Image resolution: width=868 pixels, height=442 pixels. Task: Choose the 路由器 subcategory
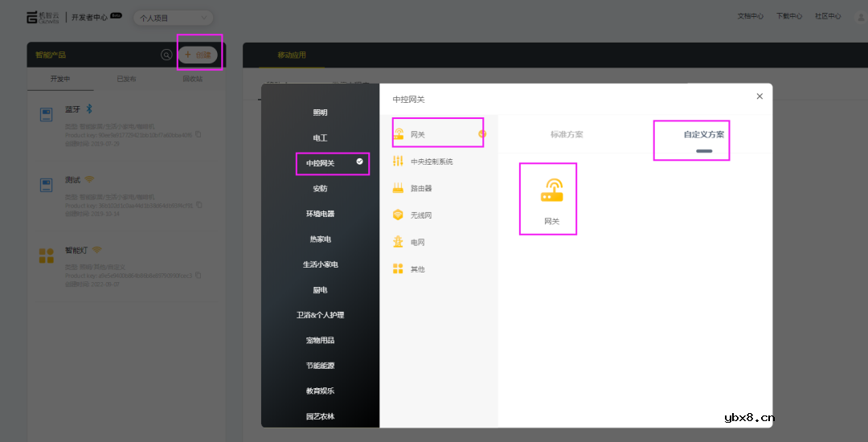tap(439, 188)
